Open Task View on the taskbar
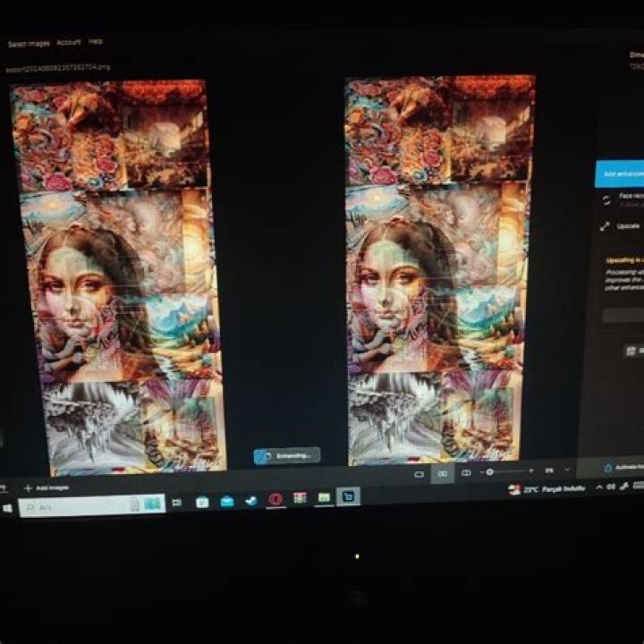The image size is (644, 644). pyautogui.click(x=176, y=503)
